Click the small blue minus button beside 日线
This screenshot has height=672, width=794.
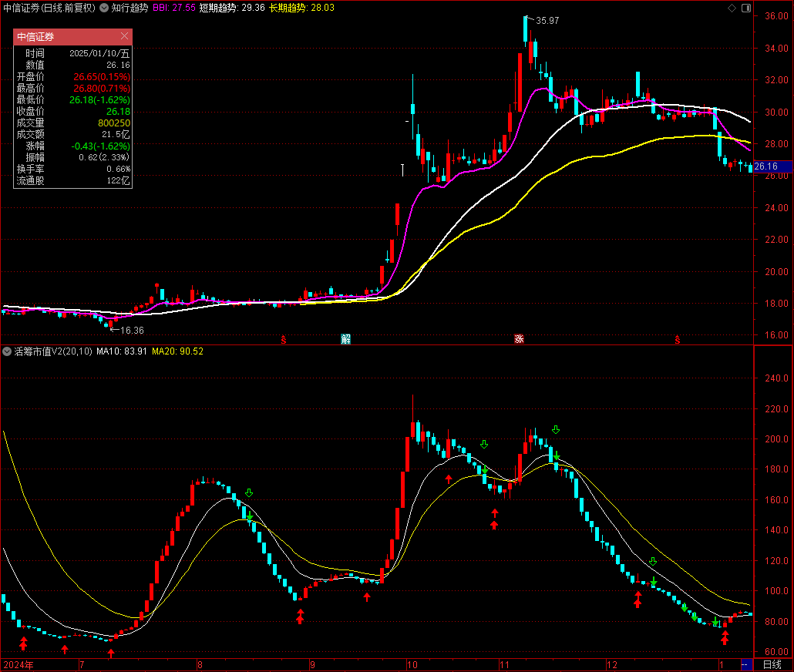pyautogui.click(x=745, y=664)
